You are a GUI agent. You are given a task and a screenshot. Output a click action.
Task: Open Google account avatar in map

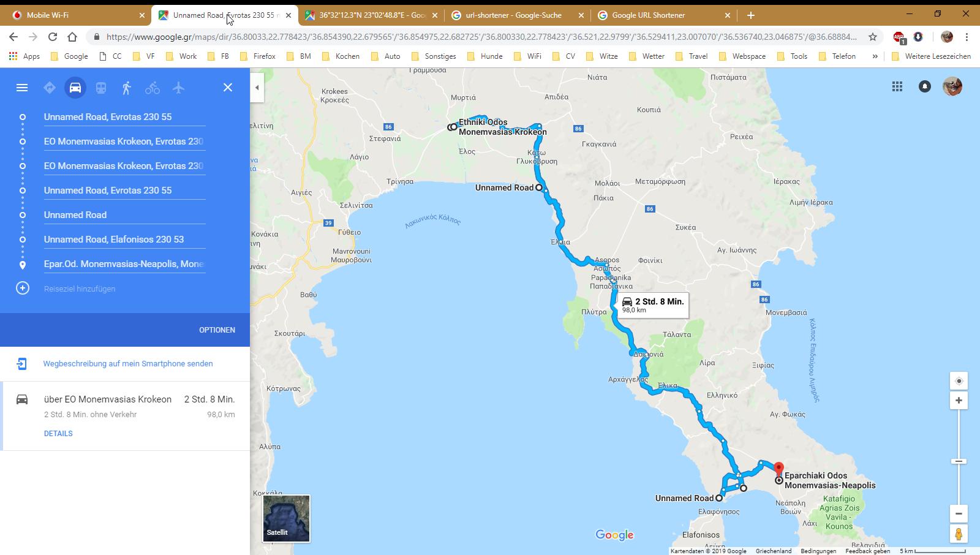(952, 86)
